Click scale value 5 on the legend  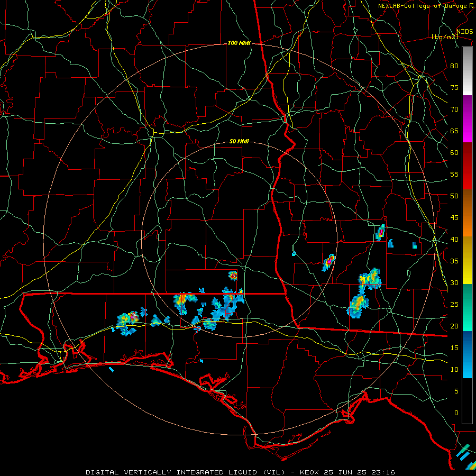coord(456,391)
